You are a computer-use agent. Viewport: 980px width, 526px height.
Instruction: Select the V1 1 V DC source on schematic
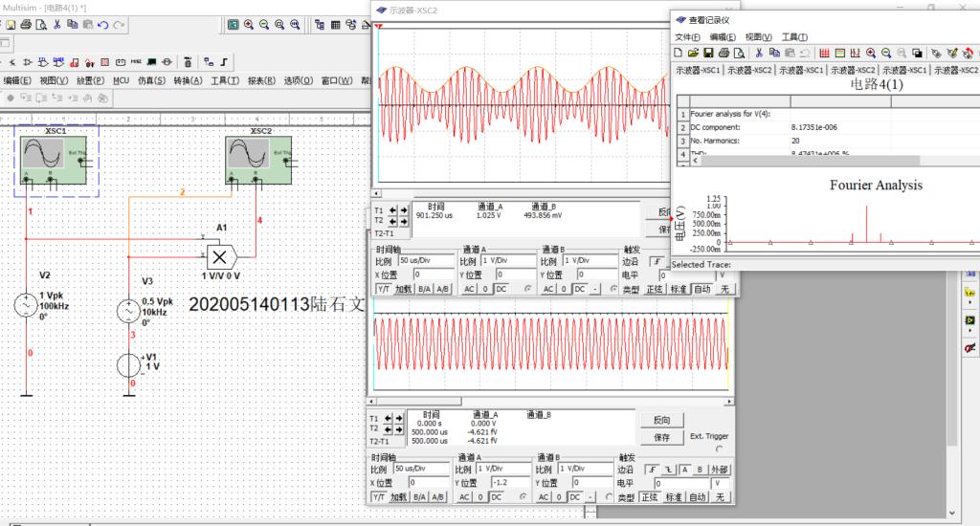(x=129, y=365)
